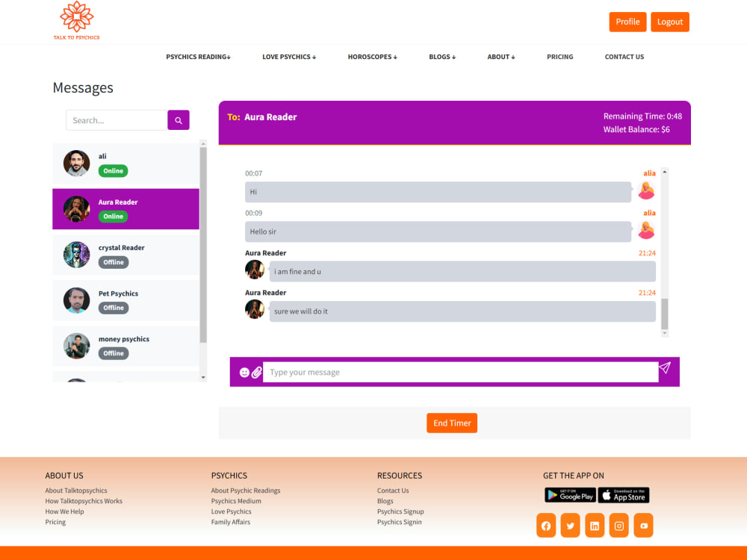
Task: Open footer Love Psychics link
Action: click(x=231, y=511)
